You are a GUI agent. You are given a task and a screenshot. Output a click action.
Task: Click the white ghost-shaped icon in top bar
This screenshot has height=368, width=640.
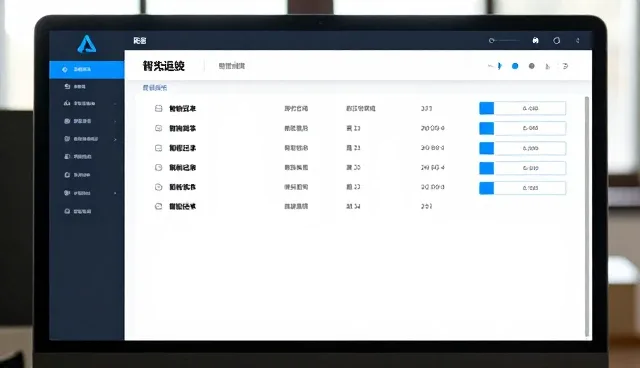coord(536,40)
